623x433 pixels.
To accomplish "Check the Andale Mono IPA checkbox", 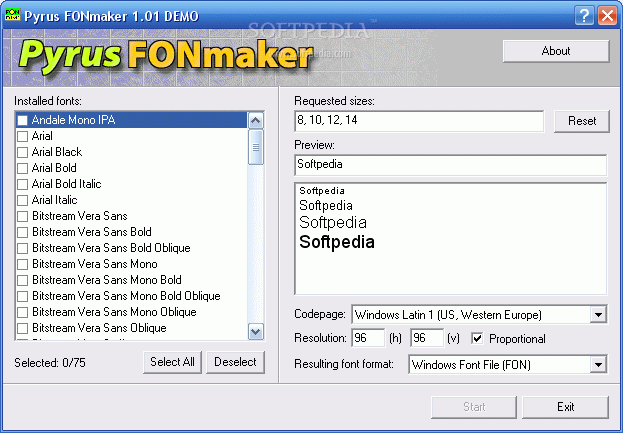I will pyautogui.click(x=23, y=120).
